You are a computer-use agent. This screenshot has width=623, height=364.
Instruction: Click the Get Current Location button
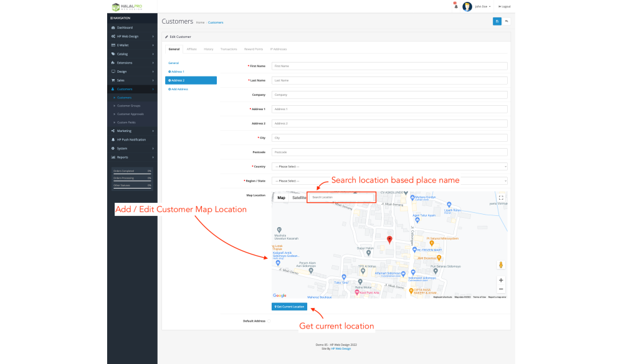click(289, 307)
